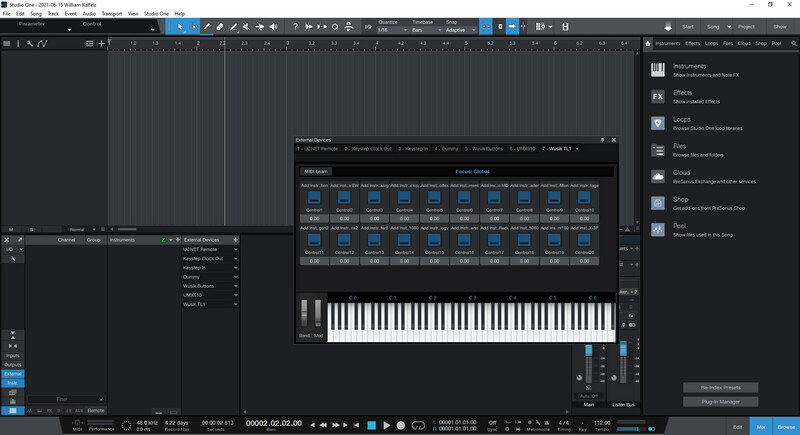Toggle the Control1 blue button
The height and width of the screenshot is (435, 800).
click(x=314, y=197)
